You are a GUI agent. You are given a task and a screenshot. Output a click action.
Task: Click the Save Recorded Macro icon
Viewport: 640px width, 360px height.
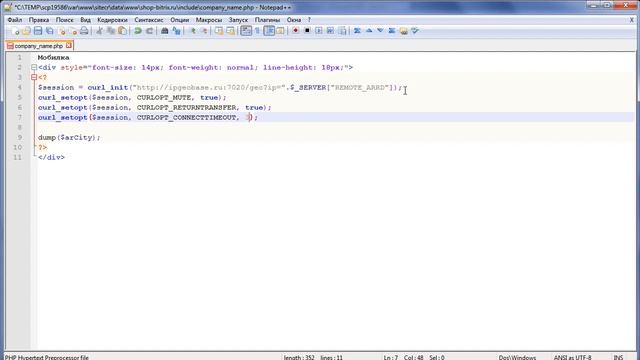click(x=342, y=31)
